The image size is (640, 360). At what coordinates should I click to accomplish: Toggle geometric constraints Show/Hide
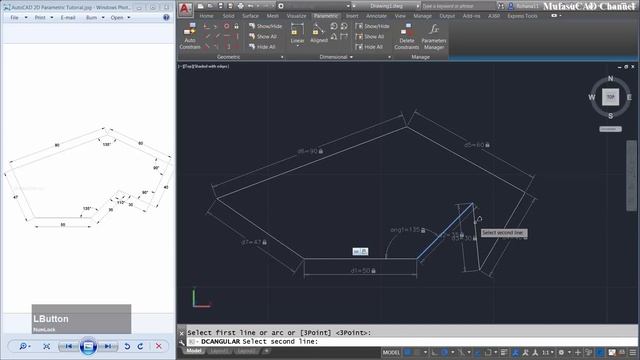[265, 26]
